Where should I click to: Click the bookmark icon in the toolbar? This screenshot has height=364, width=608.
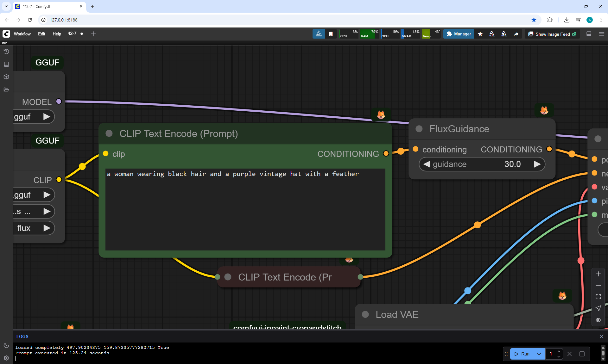coord(331,34)
